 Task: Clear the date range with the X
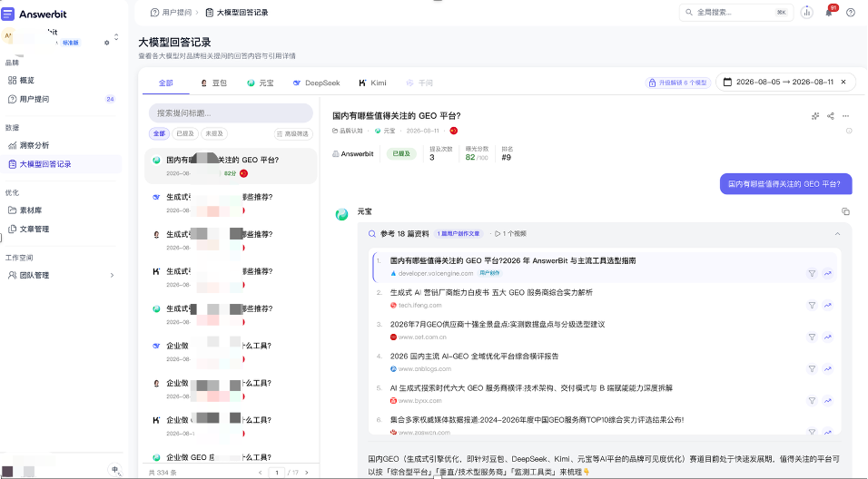pos(843,82)
